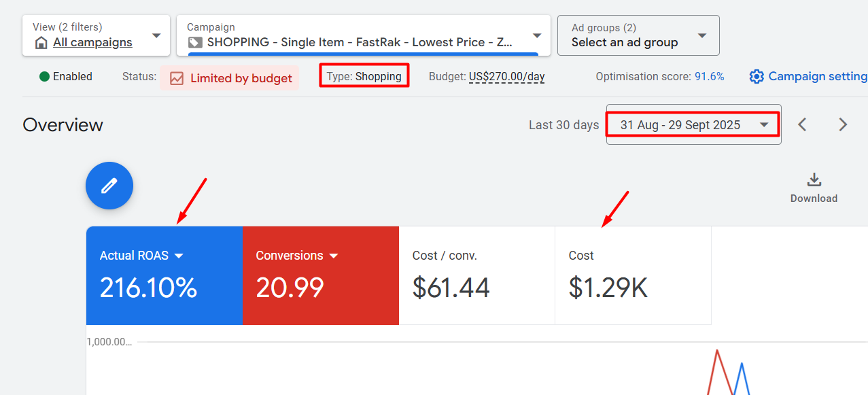
Task: Click the blue pencil edit button
Action: pos(109,186)
